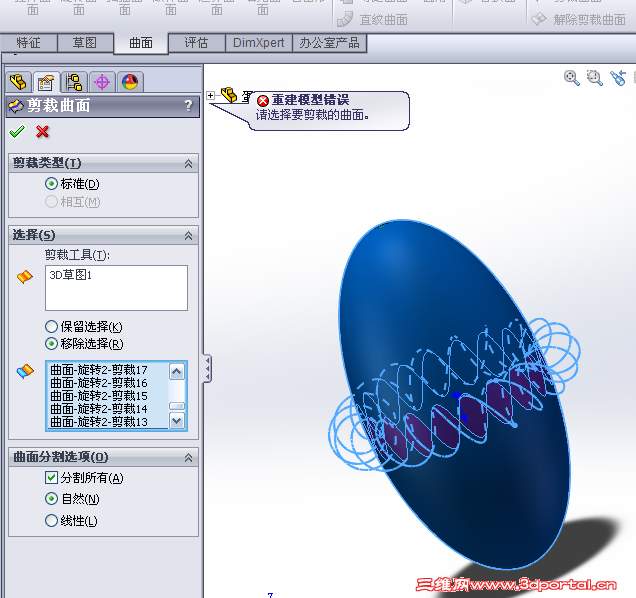Accept trim with the green checkmark
This screenshot has height=598, width=636.
coord(17,131)
